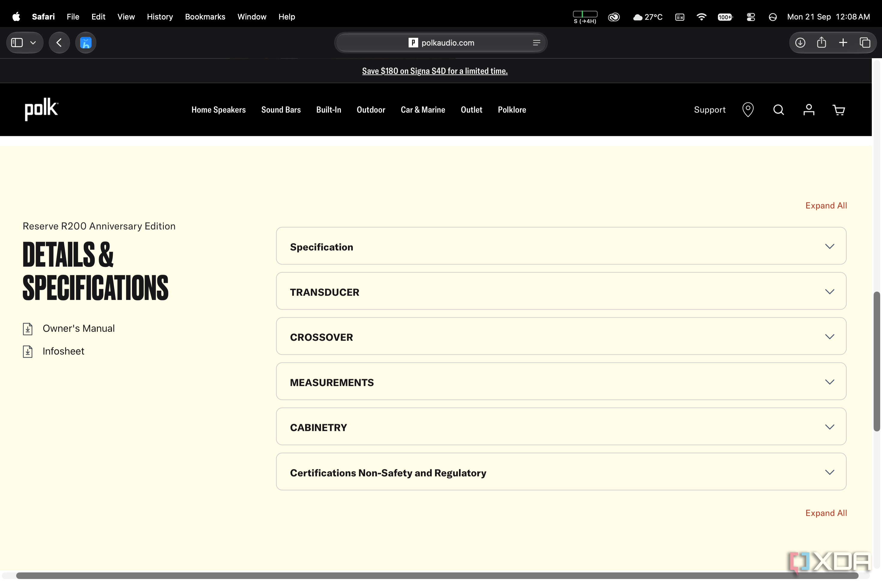Image resolution: width=882 pixels, height=588 pixels.
Task: Click the weather 27°C menu bar item
Action: pyautogui.click(x=648, y=17)
